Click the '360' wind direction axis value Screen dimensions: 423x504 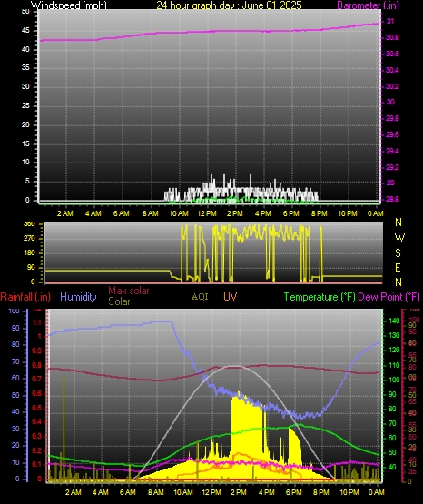[29, 224]
